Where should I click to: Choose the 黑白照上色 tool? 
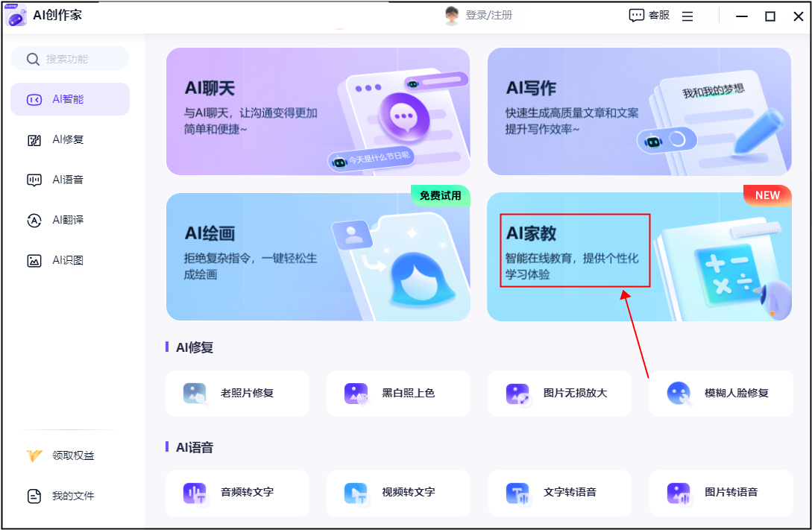click(x=398, y=393)
